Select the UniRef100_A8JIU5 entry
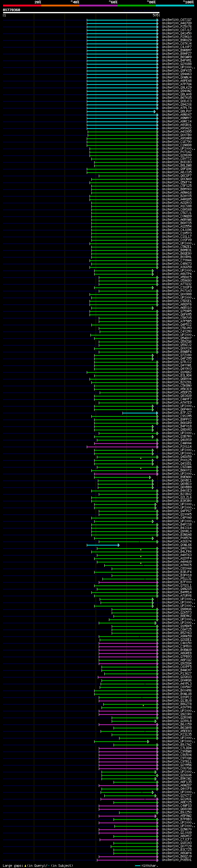Screen dimensions: 197x868 [x=176, y=172]
